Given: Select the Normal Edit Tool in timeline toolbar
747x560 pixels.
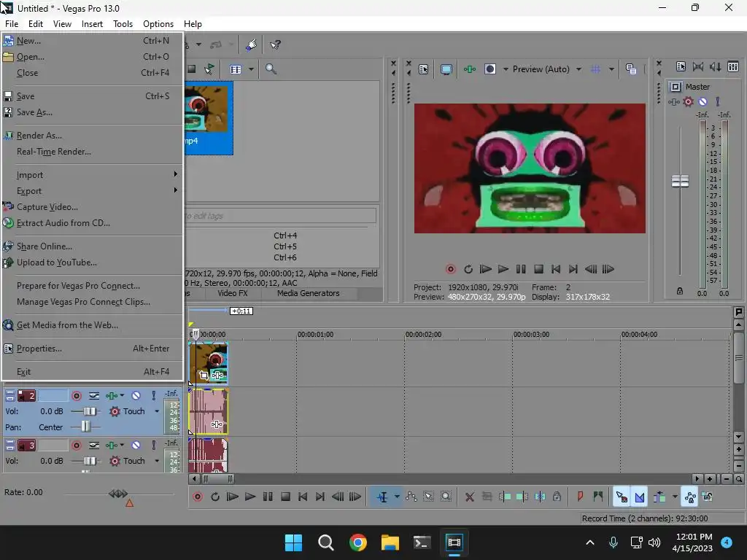Looking at the screenshot, I should pos(382,497).
